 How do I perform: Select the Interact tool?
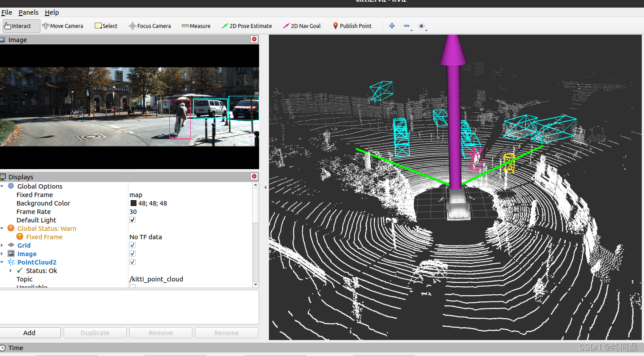21,26
